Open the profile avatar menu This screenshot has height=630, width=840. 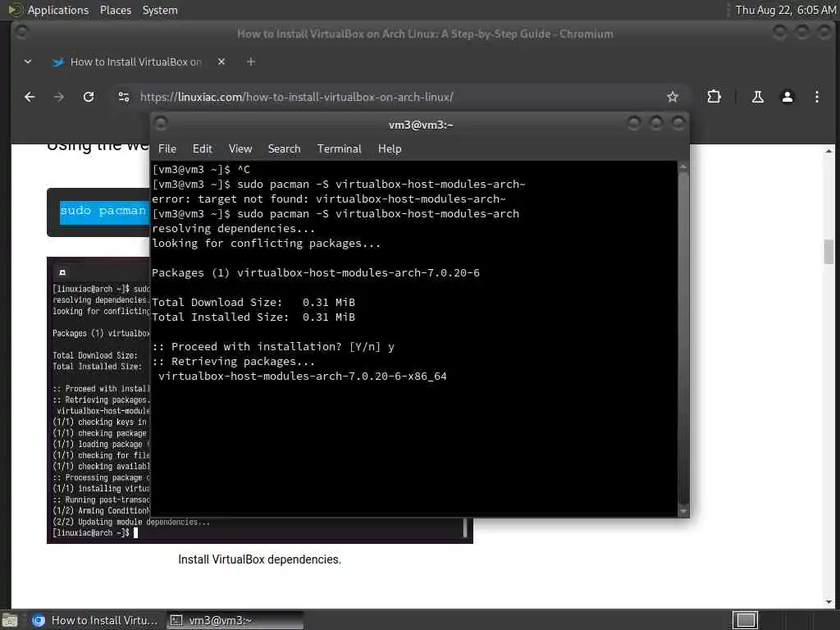[x=787, y=97]
